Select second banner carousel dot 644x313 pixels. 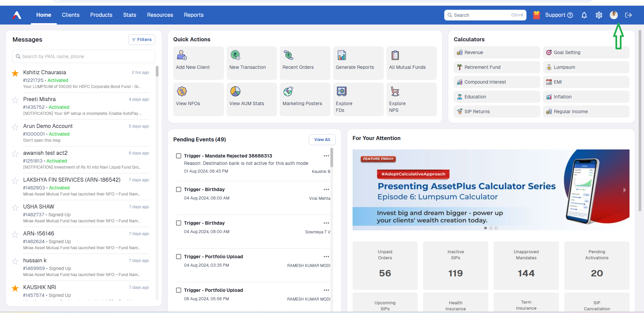[491, 228]
